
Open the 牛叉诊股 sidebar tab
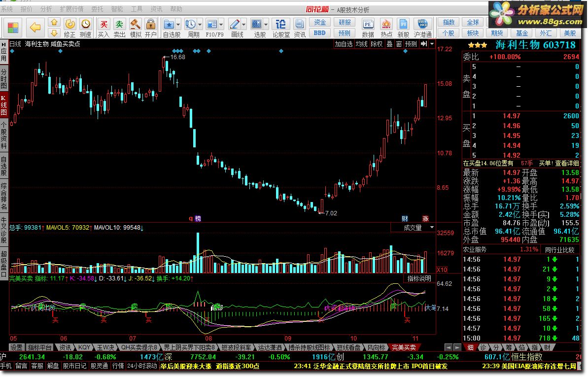[4, 230]
